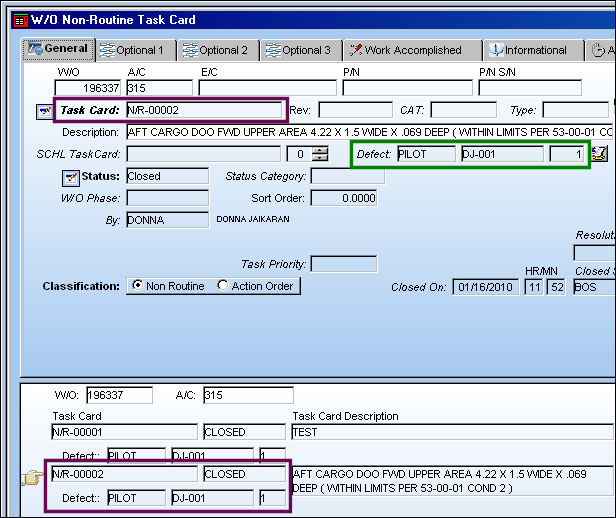Click the Task Priority field
This screenshot has height=518, width=616.
click(344, 264)
